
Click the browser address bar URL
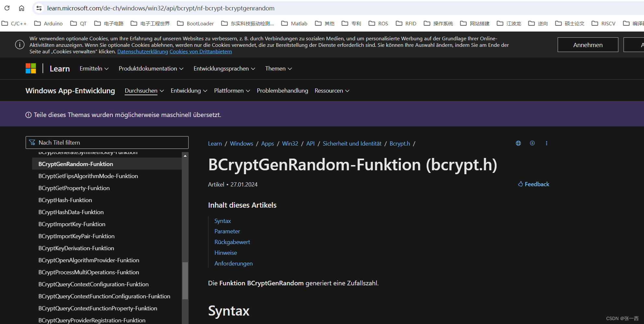(161, 8)
